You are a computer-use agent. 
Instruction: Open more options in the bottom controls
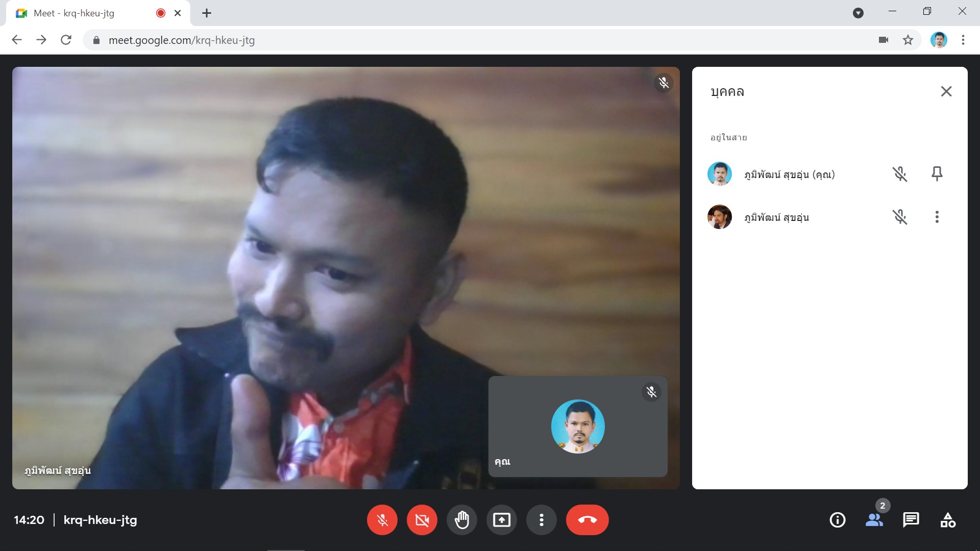pos(541,520)
